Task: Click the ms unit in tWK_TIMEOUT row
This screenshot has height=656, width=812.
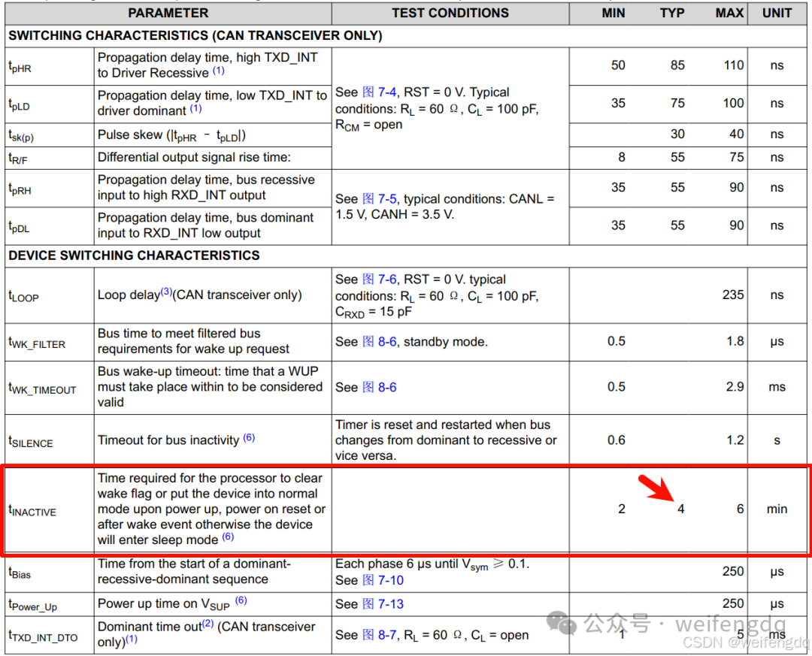Action: coord(777,387)
